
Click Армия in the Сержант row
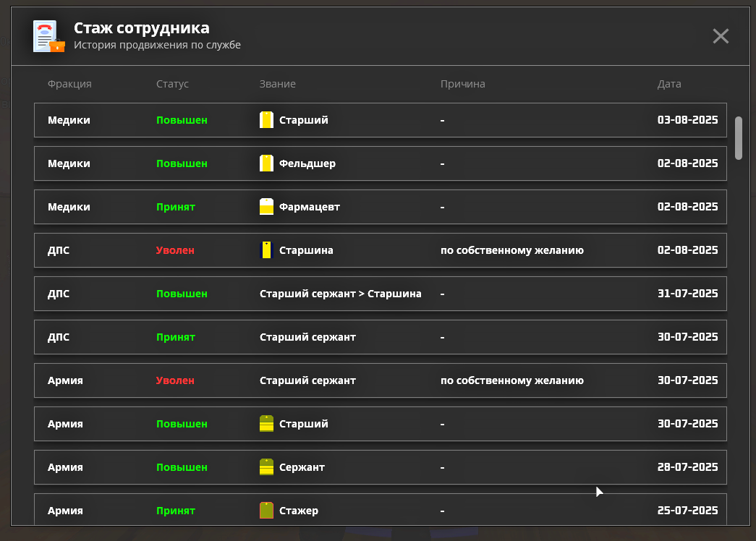(65, 467)
